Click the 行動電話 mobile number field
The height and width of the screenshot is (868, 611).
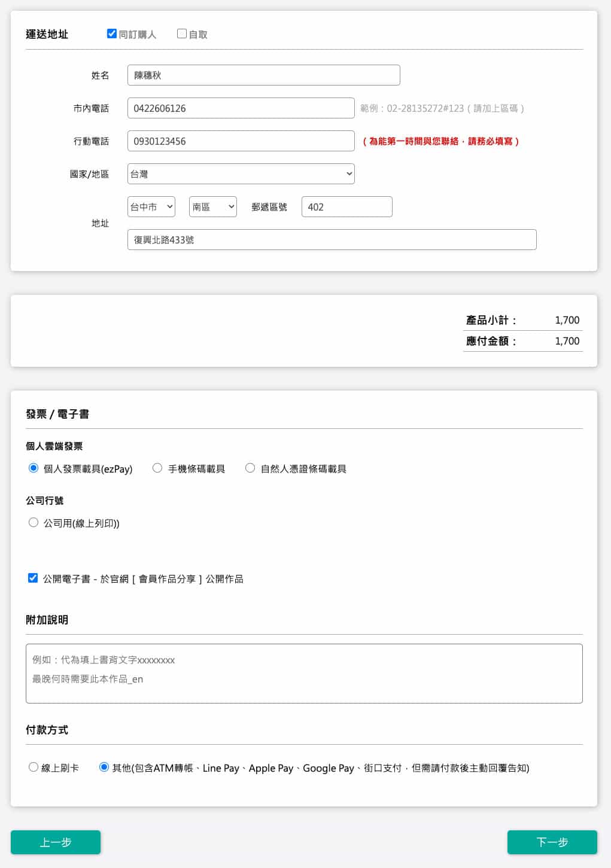(241, 141)
